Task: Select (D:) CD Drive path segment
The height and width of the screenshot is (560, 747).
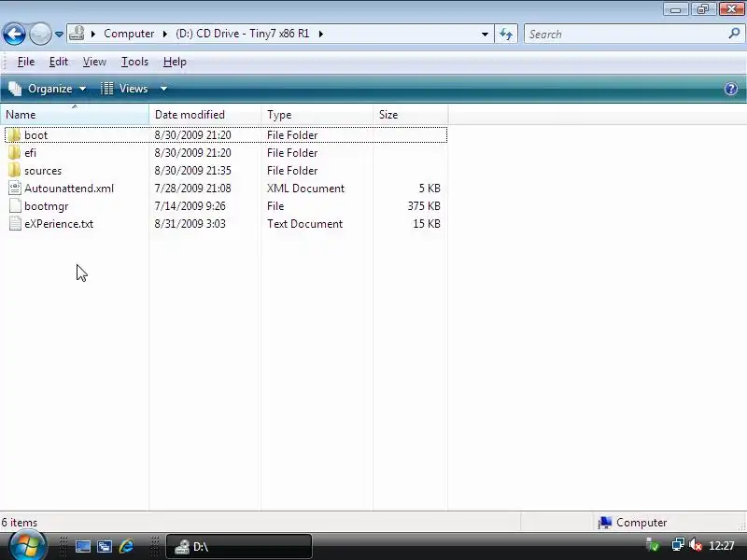Action: click(242, 34)
